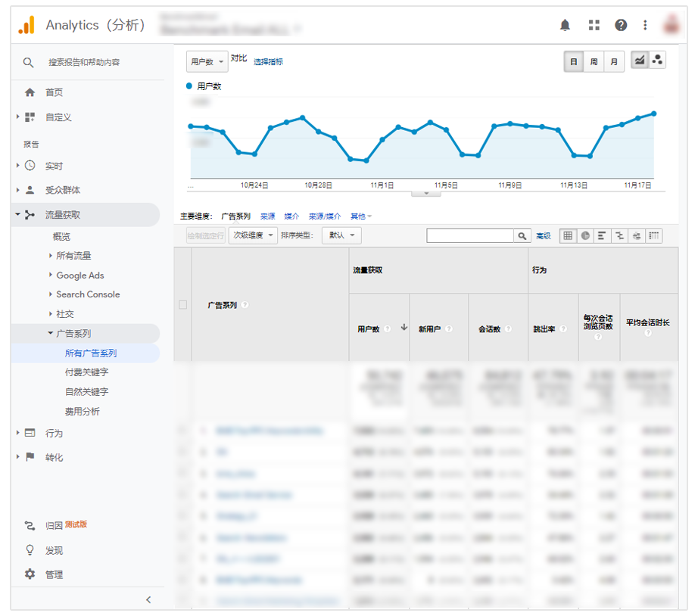Collapse the left sidebar with the arrow
Screen dimensions: 698x616
click(148, 599)
